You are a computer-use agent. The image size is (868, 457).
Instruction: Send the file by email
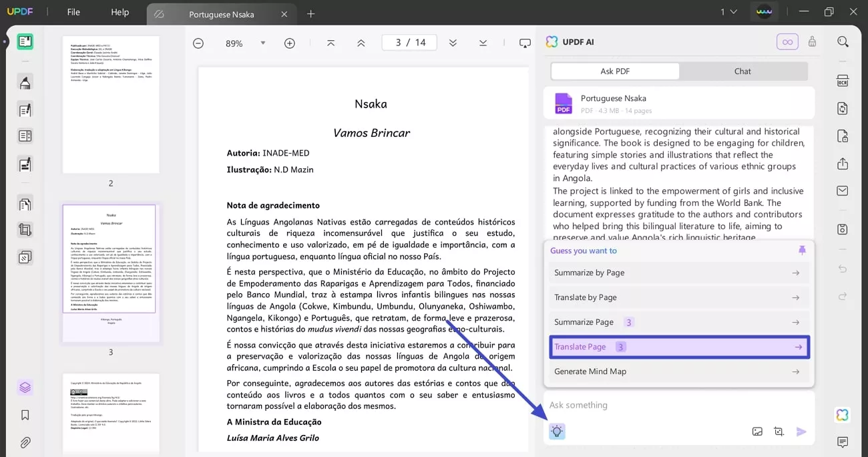843,191
